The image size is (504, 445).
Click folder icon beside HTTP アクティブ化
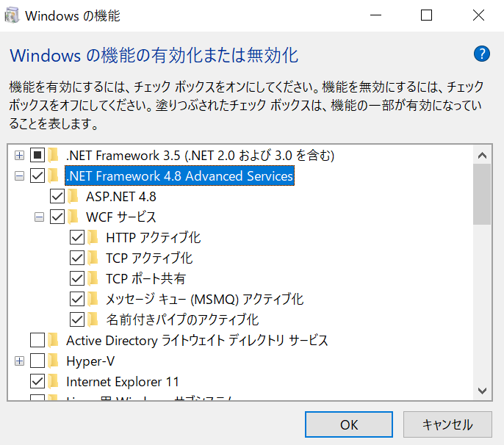(93, 238)
